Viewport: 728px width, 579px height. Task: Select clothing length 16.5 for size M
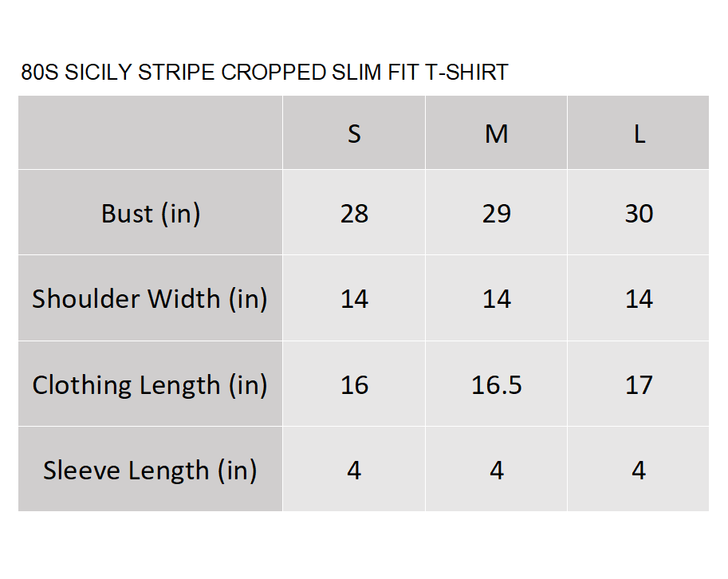pyautogui.click(x=496, y=384)
